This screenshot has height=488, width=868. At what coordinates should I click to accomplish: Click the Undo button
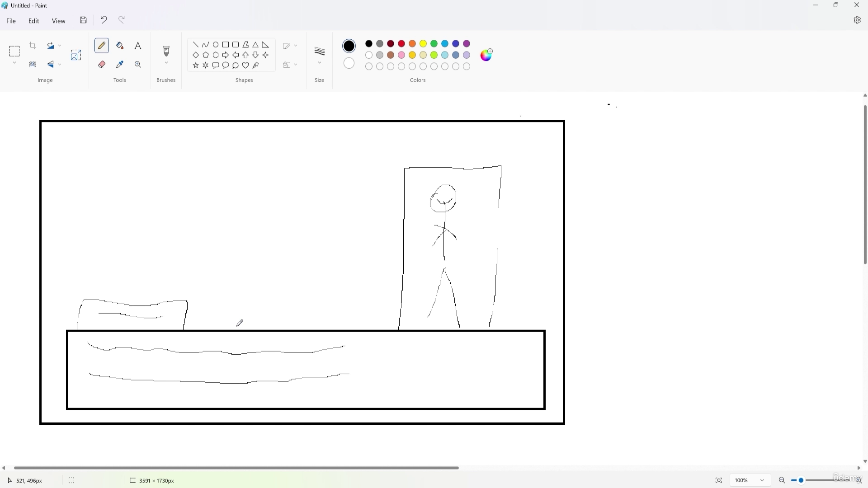(104, 20)
